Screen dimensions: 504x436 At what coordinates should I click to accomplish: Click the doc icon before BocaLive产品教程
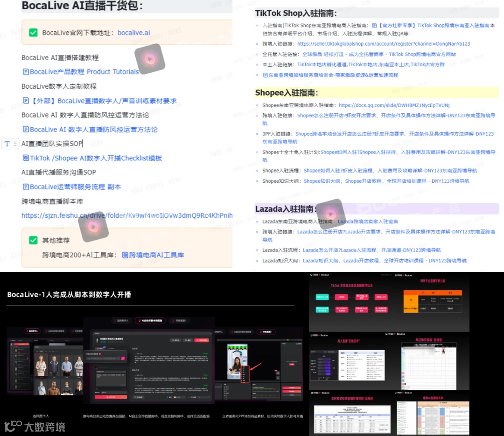point(26,72)
